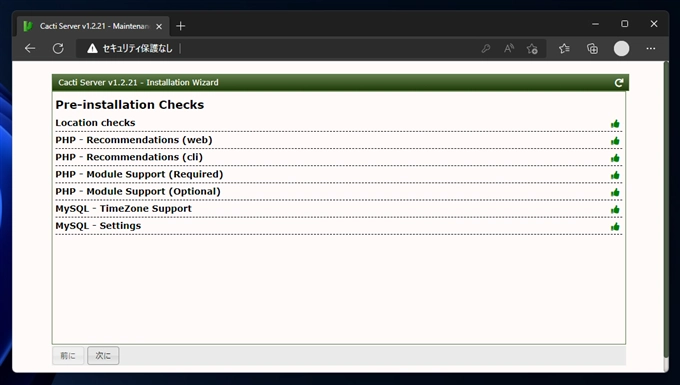
Task: Open saved passwords key icon
Action: pos(486,49)
